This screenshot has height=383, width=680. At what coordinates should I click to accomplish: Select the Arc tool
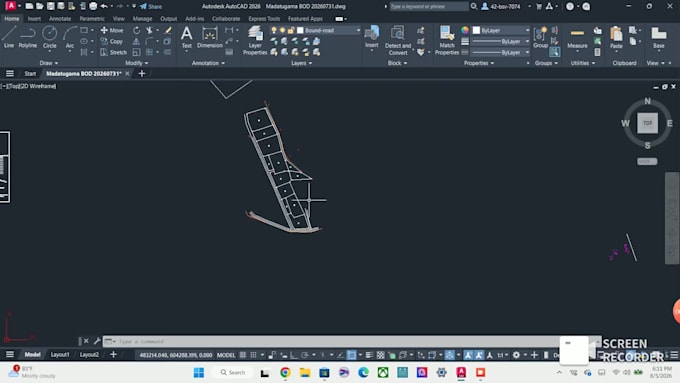point(70,37)
